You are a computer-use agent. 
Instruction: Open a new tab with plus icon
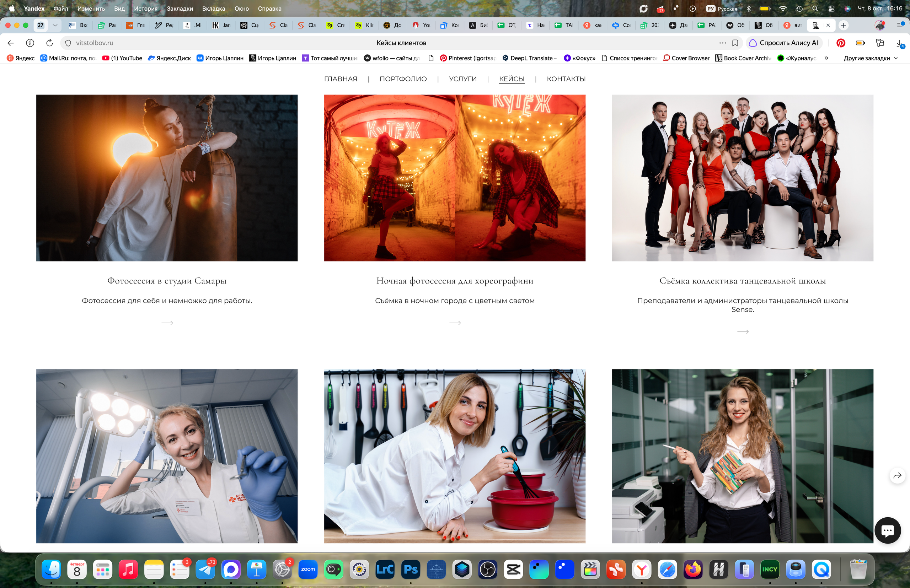pyautogui.click(x=844, y=25)
